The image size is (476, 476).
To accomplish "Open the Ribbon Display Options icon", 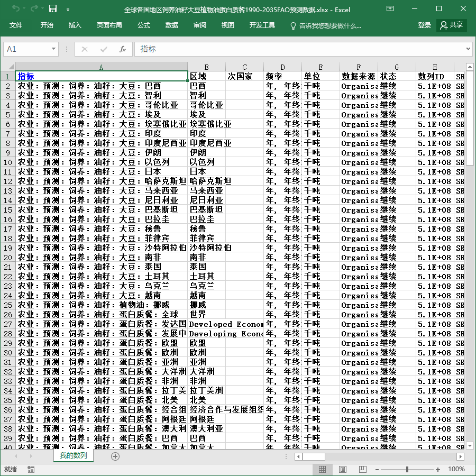I will tap(390, 8).
